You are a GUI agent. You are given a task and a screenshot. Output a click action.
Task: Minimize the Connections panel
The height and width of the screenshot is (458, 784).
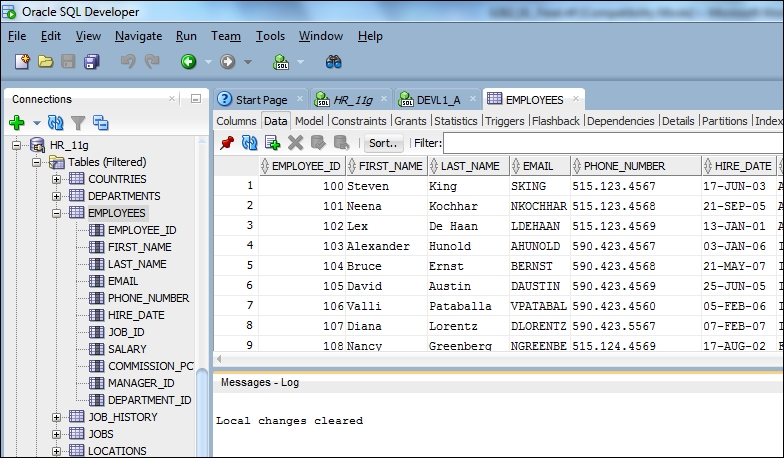coord(196,99)
